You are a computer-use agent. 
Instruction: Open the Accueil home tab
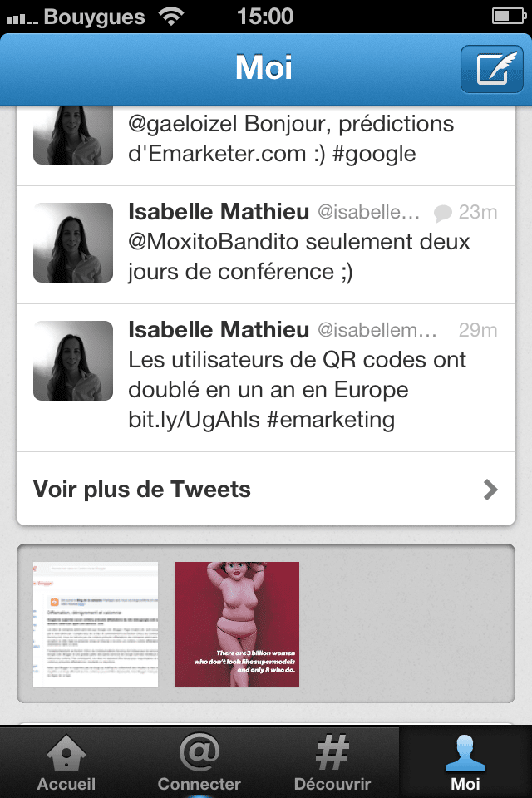click(x=66, y=762)
